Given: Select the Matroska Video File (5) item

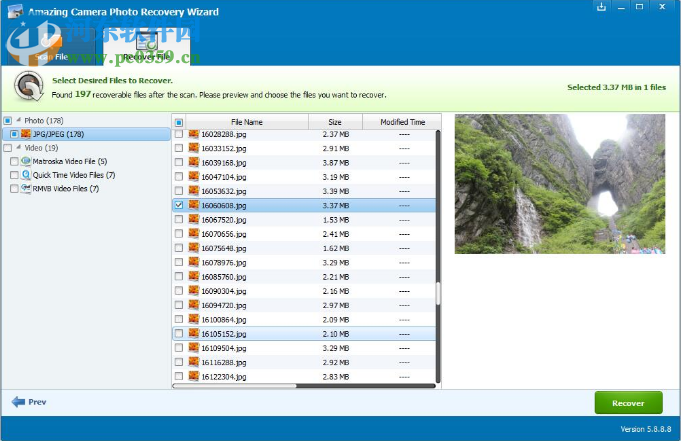Looking at the screenshot, I should (70, 161).
